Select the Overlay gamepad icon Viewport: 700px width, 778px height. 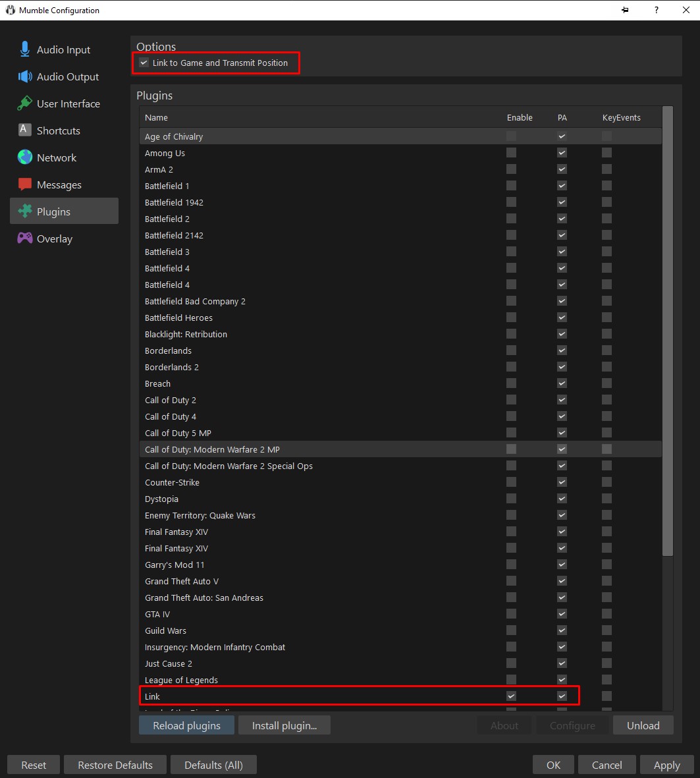25,238
